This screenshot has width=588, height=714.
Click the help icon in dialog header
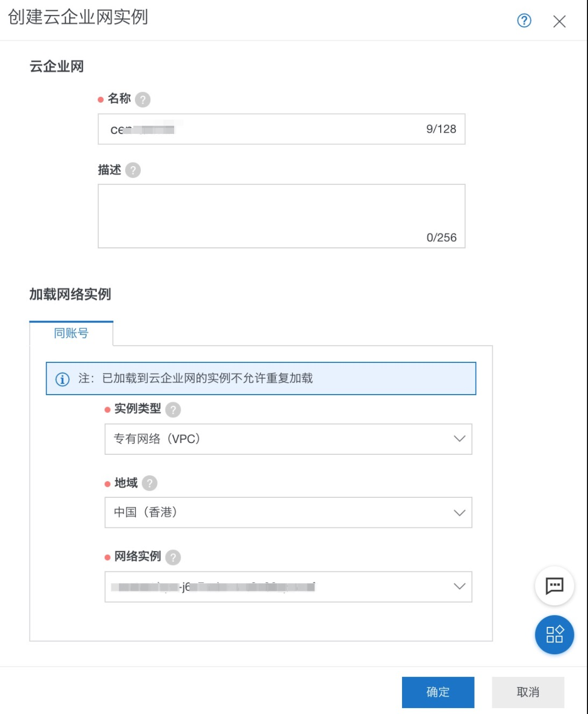[x=524, y=21]
